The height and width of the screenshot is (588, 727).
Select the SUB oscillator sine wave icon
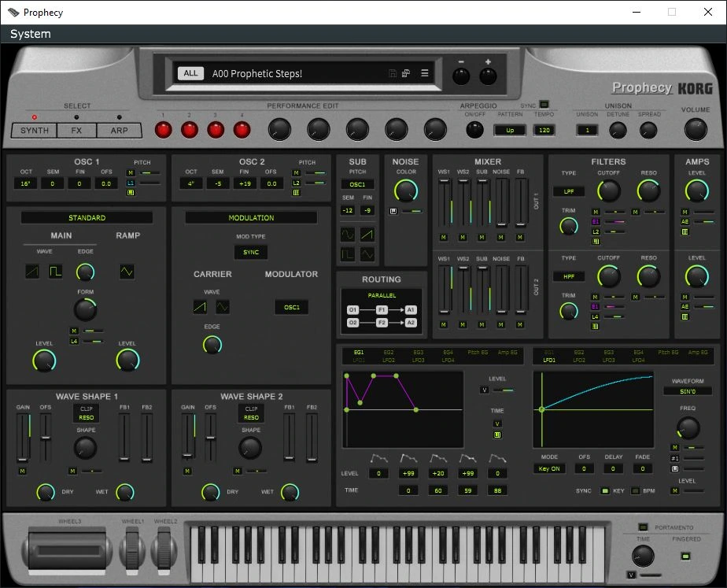pos(348,235)
